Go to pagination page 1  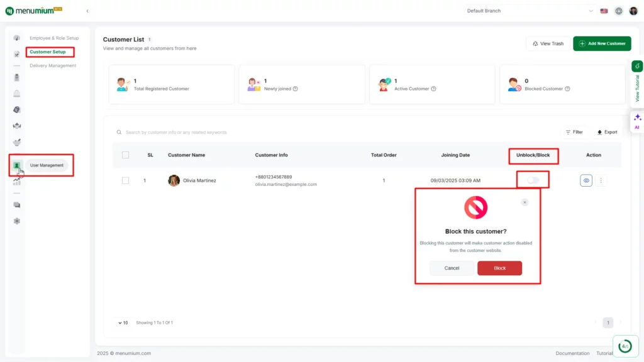coord(608,322)
